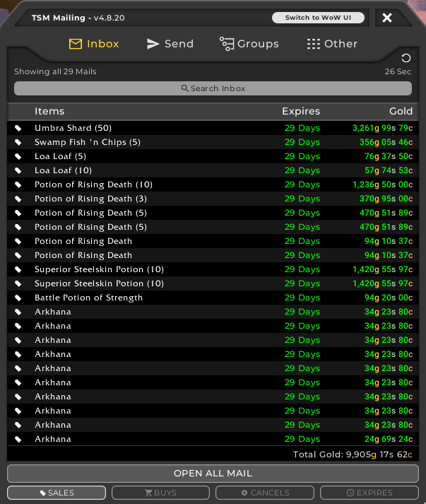Switch to the Send tab
Viewport: 426px width, 504px height.
170,44
